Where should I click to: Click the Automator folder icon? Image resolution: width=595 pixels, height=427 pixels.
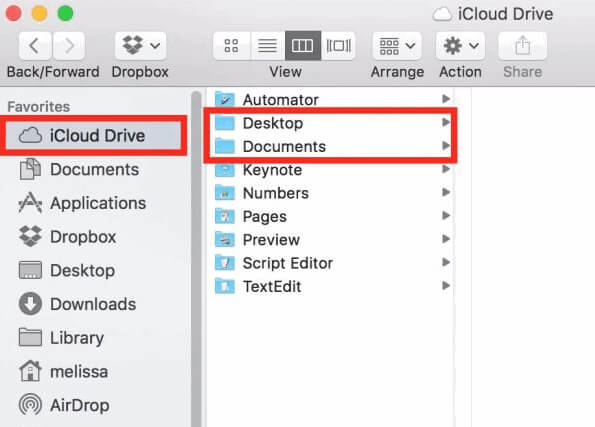(x=225, y=99)
